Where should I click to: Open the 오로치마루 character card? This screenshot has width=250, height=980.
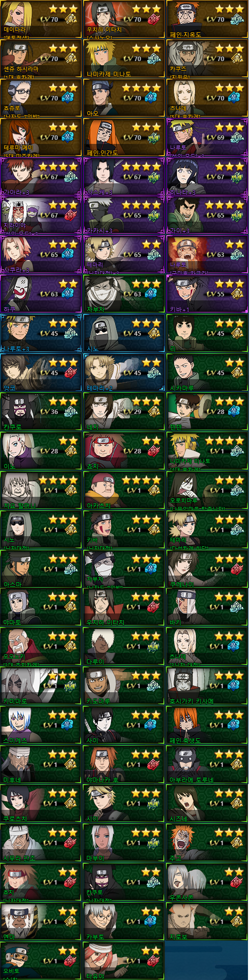coord(207,490)
